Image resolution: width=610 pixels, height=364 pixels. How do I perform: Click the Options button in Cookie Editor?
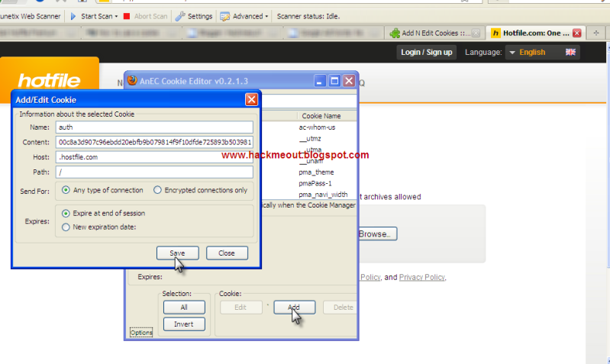point(141,333)
